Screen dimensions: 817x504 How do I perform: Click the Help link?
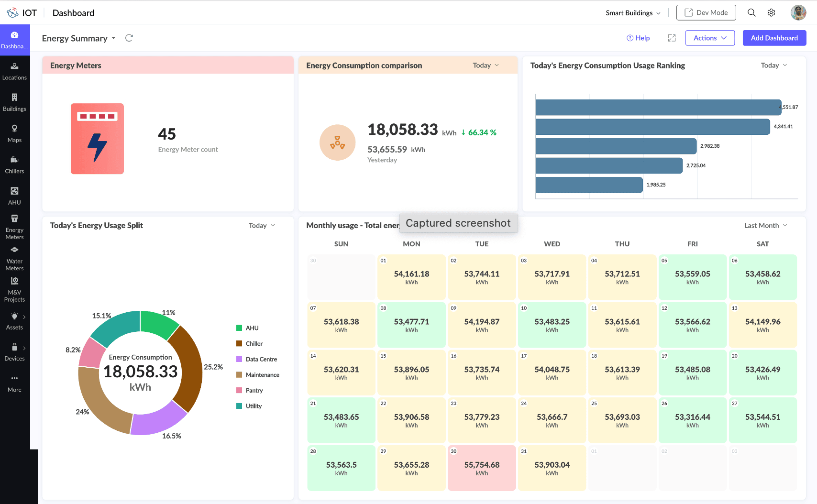(638, 38)
